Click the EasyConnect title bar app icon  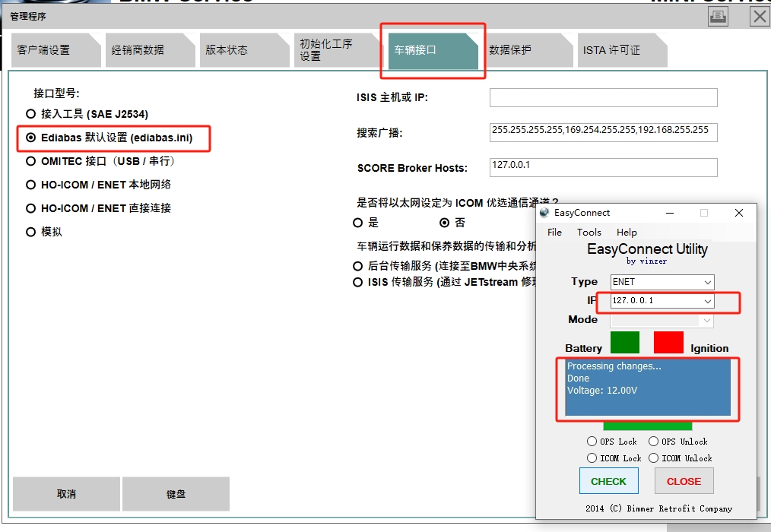tap(544, 214)
